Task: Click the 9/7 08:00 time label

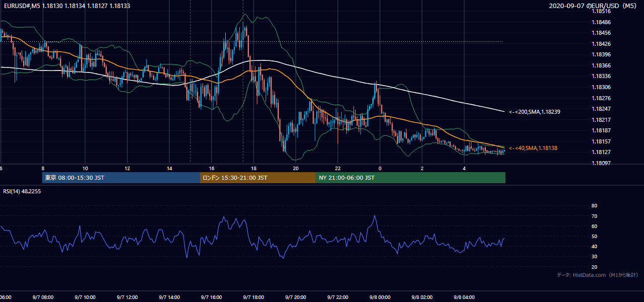Action: 43,297
